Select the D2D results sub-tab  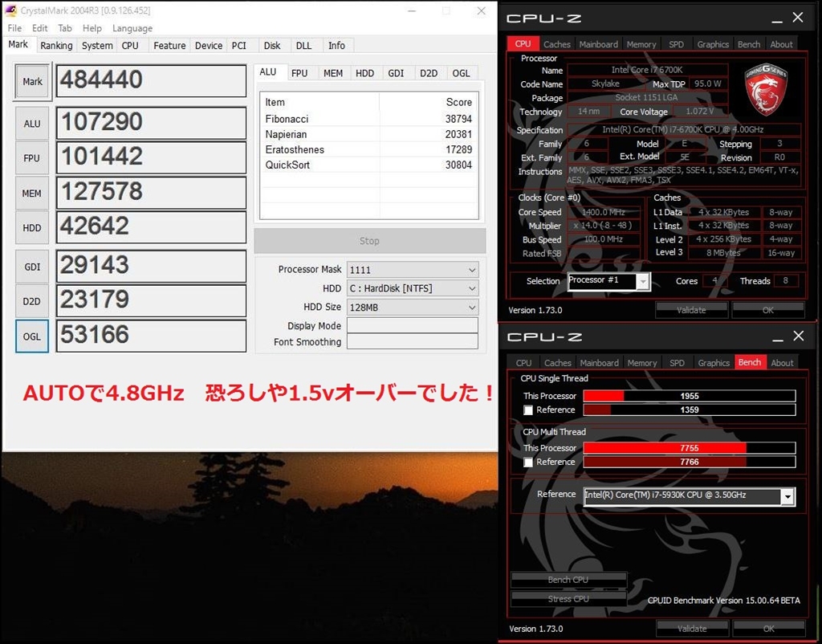[x=429, y=73]
